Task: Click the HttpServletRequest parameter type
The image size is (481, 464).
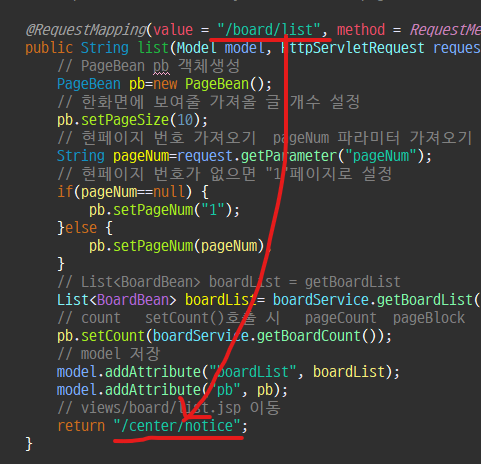Action: click(353, 48)
